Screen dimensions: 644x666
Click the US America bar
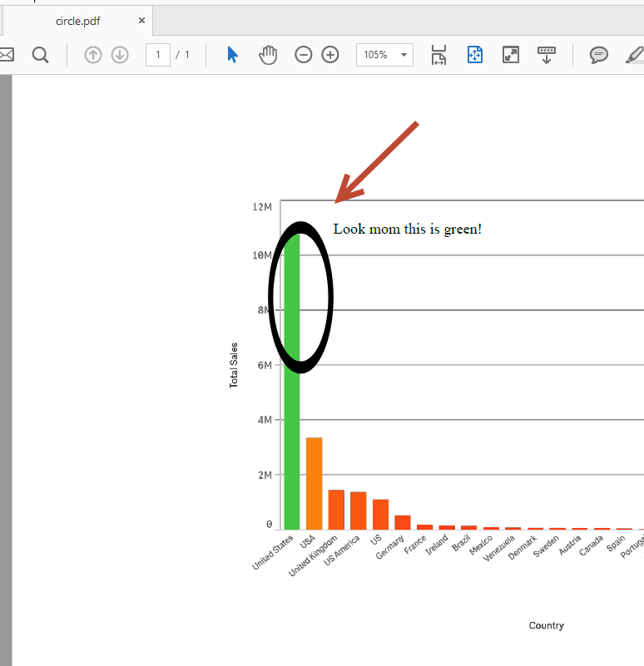[x=359, y=511]
